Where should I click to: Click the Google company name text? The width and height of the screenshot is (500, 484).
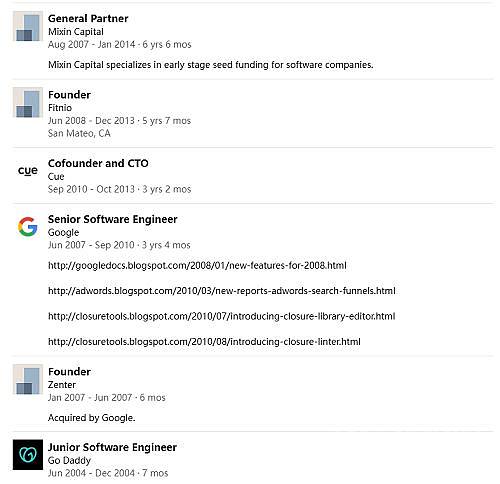coord(64,232)
